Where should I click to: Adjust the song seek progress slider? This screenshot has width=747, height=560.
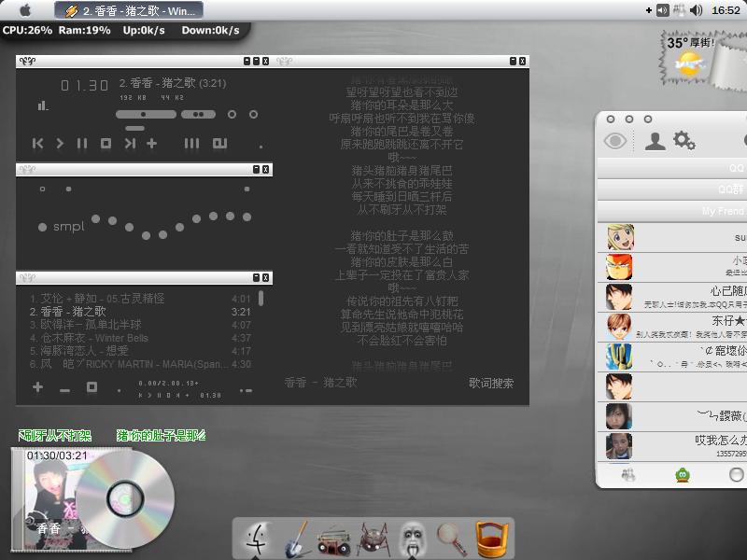(x=146, y=114)
